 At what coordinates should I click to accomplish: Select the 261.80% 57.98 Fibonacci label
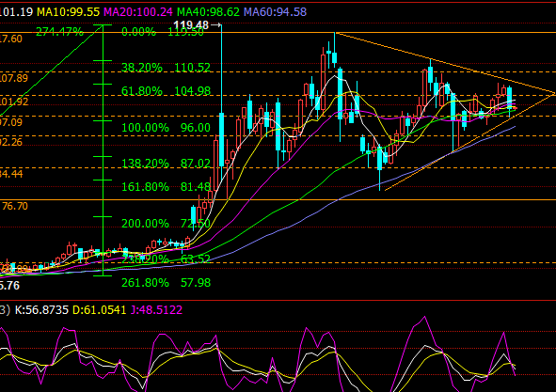click(166, 283)
